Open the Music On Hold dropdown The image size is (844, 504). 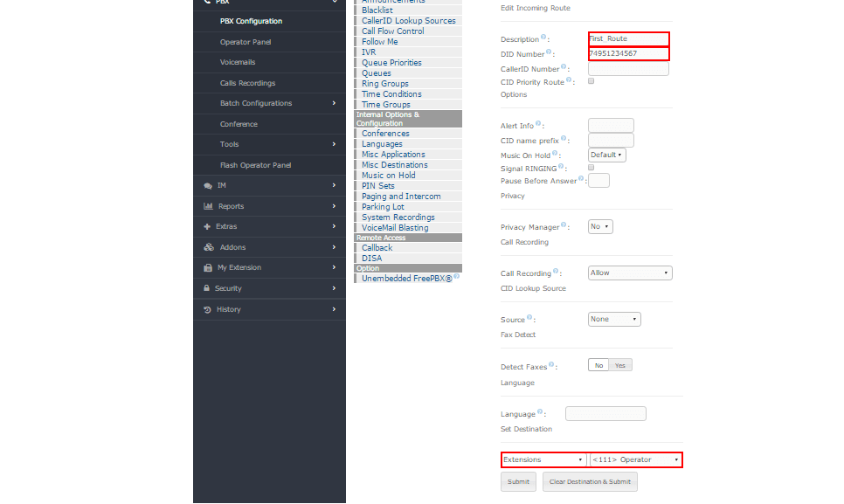(606, 155)
